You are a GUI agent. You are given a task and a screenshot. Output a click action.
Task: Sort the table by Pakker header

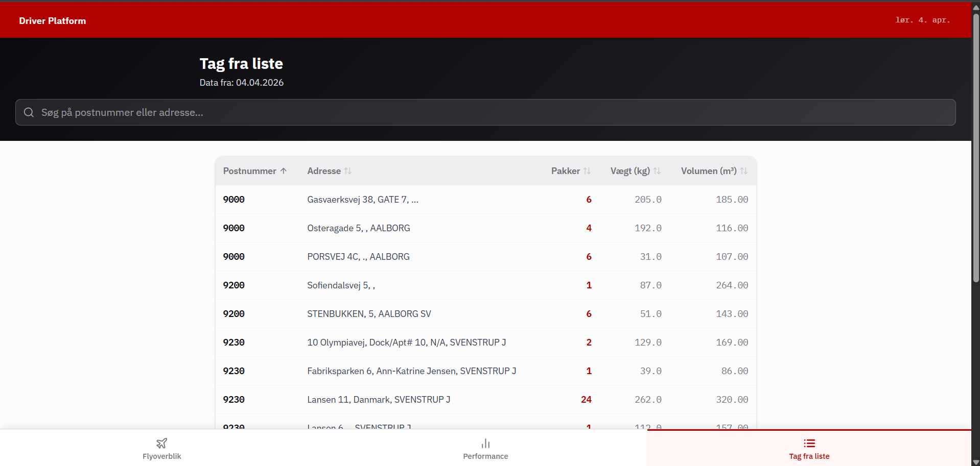click(571, 171)
